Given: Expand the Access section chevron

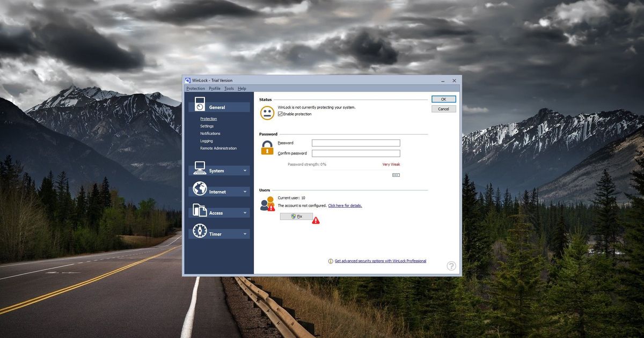Looking at the screenshot, I should pyautogui.click(x=245, y=212).
